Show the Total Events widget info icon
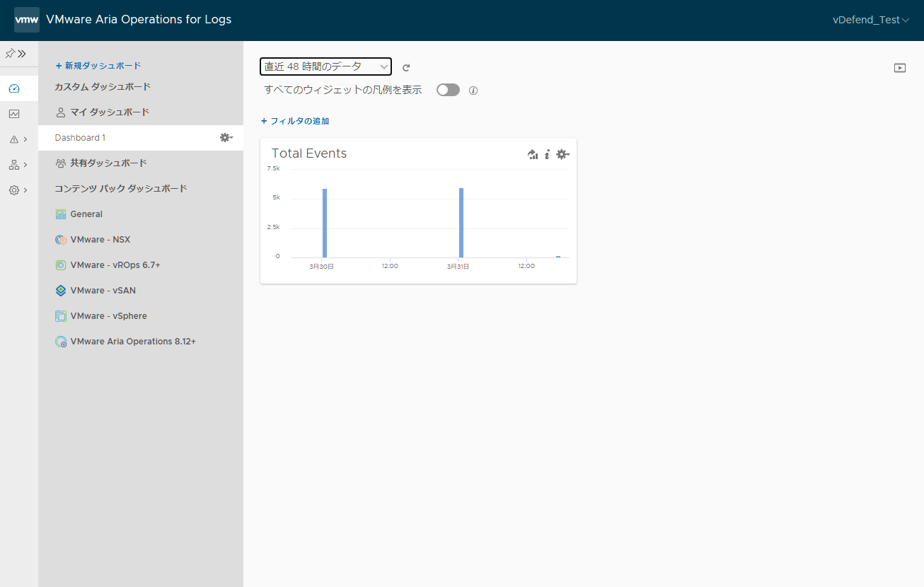The image size is (924, 587). pyautogui.click(x=547, y=154)
